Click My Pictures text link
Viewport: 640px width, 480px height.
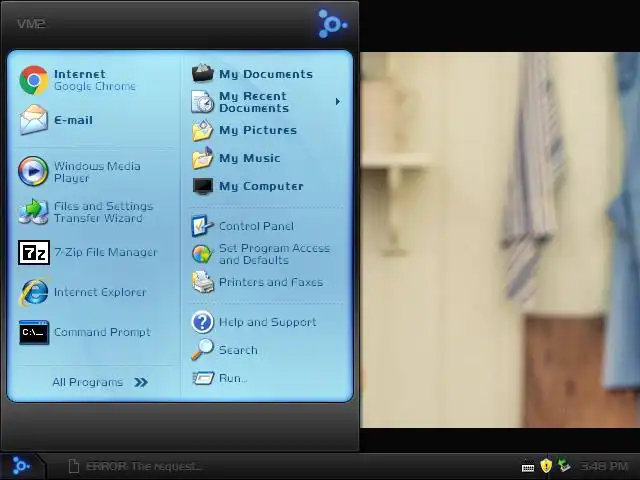258,130
